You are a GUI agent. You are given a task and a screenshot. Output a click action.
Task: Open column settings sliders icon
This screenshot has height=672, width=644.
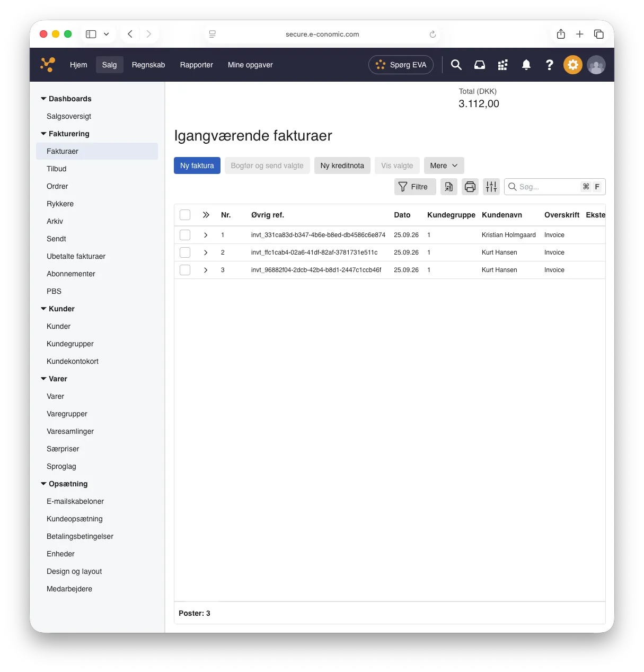pos(491,187)
